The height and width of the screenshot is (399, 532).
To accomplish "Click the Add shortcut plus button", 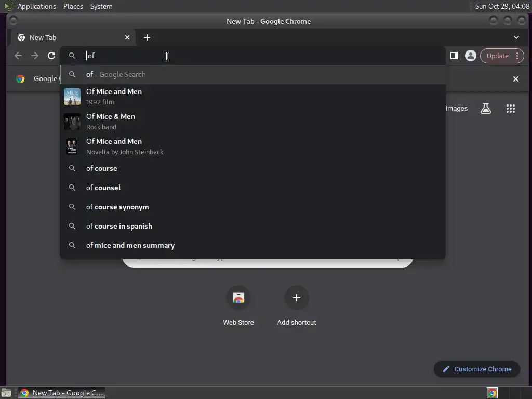I will [x=296, y=298].
